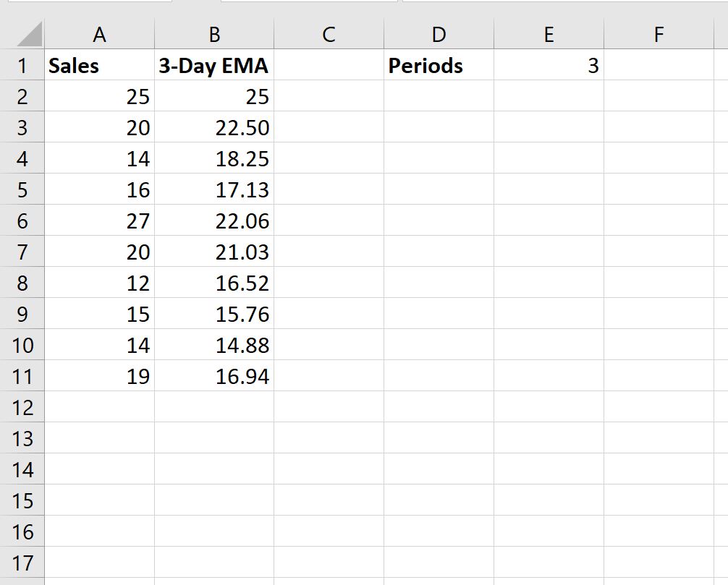
Task: Select column F header
Action: pyautogui.click(x=659, y=33)
